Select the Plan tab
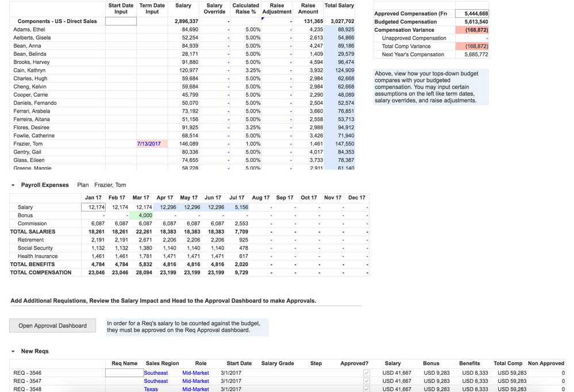The image size is (574, 392). coord(84,185)
